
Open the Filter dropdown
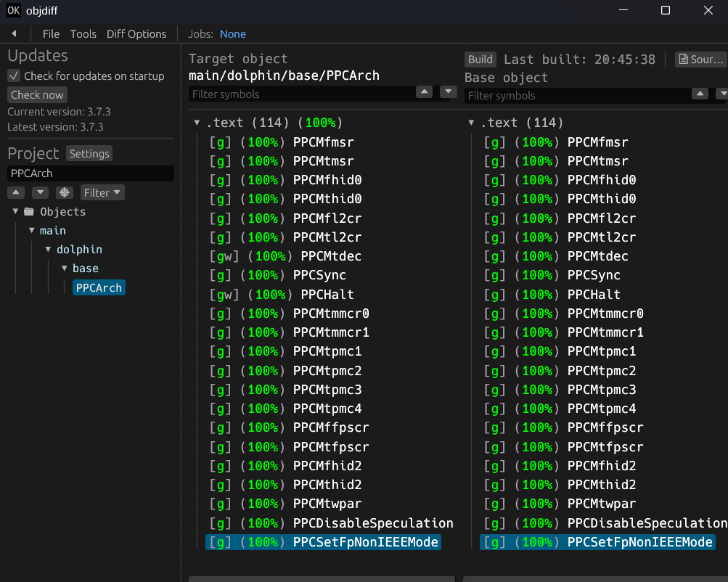[x=102, y=192]
